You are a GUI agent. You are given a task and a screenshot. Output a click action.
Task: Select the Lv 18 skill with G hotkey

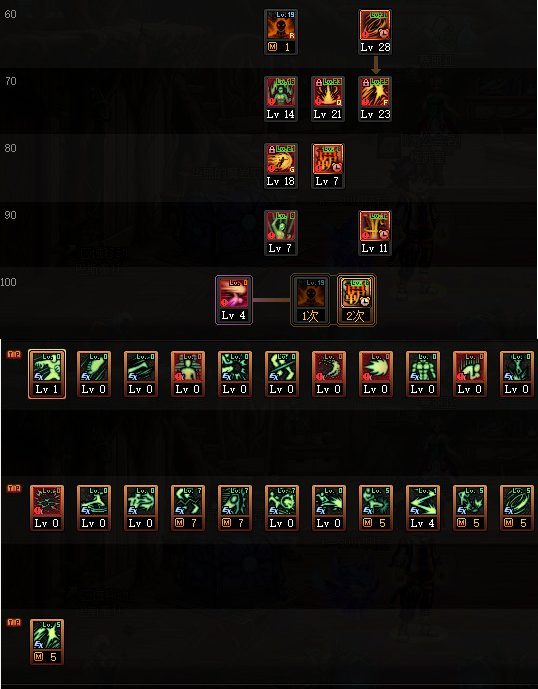(281, 166)
